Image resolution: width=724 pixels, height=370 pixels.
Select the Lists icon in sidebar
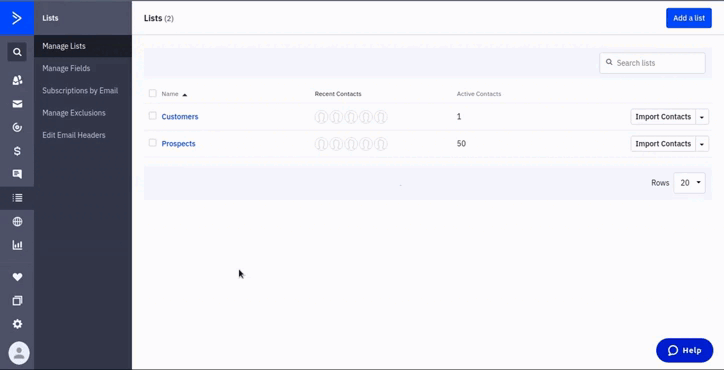tap(17, 198)
